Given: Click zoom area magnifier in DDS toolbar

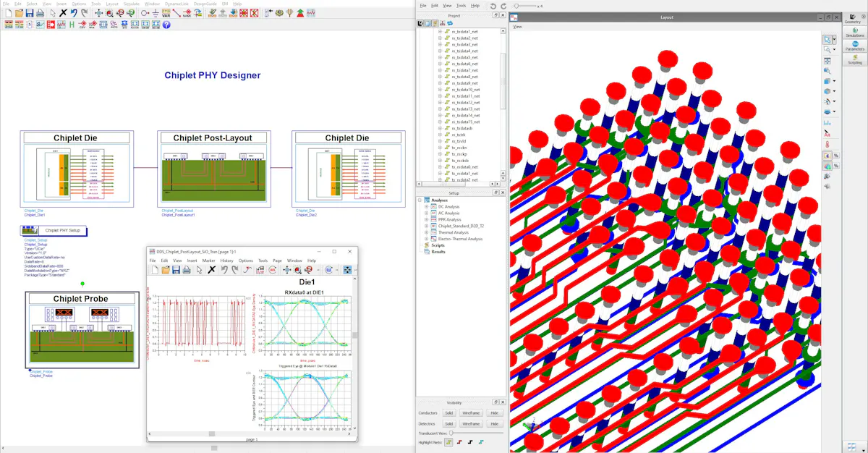Looking at the screenshot, I should click(x=298, y=270).
